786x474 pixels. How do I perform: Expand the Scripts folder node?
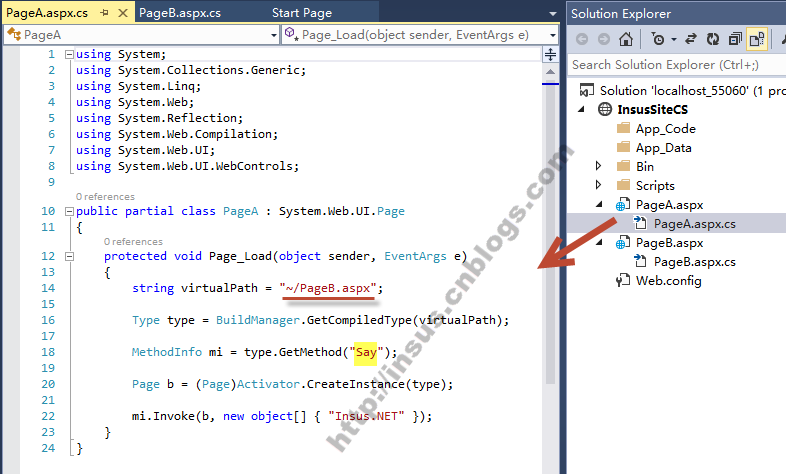pyautogui.click(x=599, y=185)
